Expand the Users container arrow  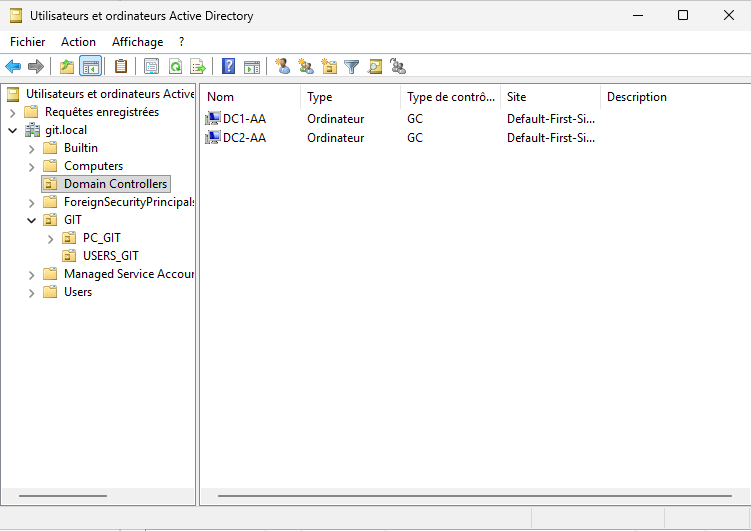[x=32, y=293]
